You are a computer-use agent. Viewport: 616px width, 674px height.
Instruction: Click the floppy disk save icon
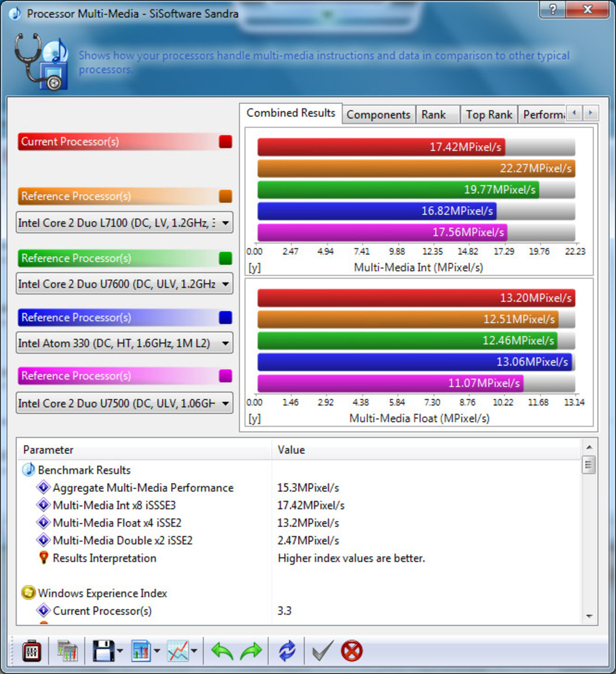(104, 651)
